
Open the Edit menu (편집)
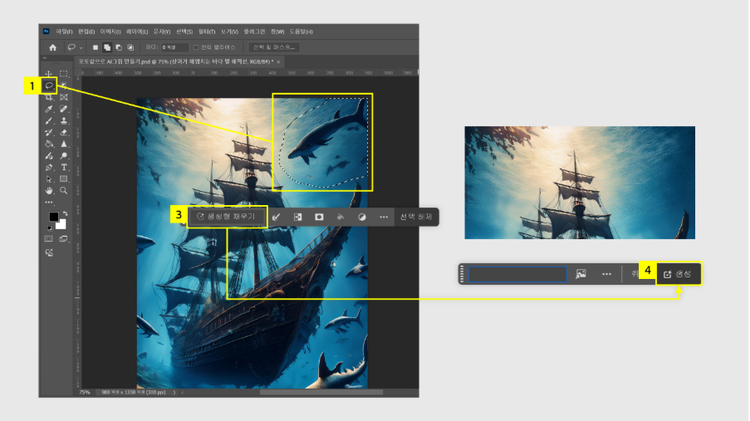click(x=87, y=32)
